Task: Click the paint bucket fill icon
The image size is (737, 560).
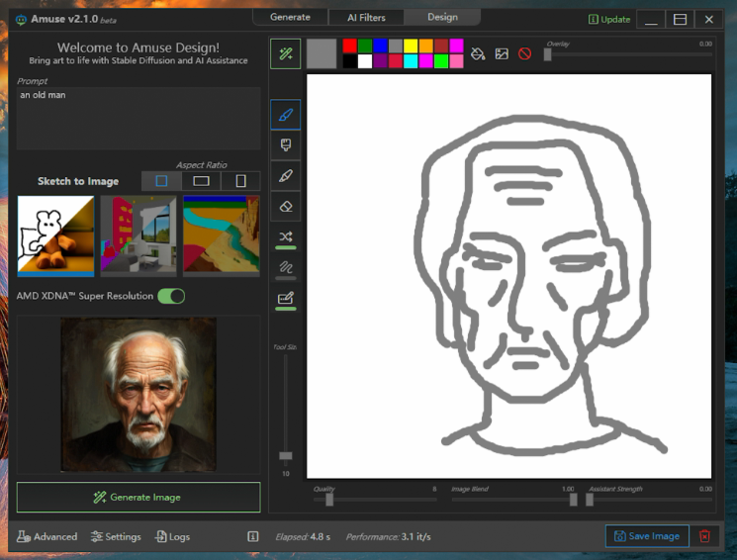Action: [x=478, y=53]
